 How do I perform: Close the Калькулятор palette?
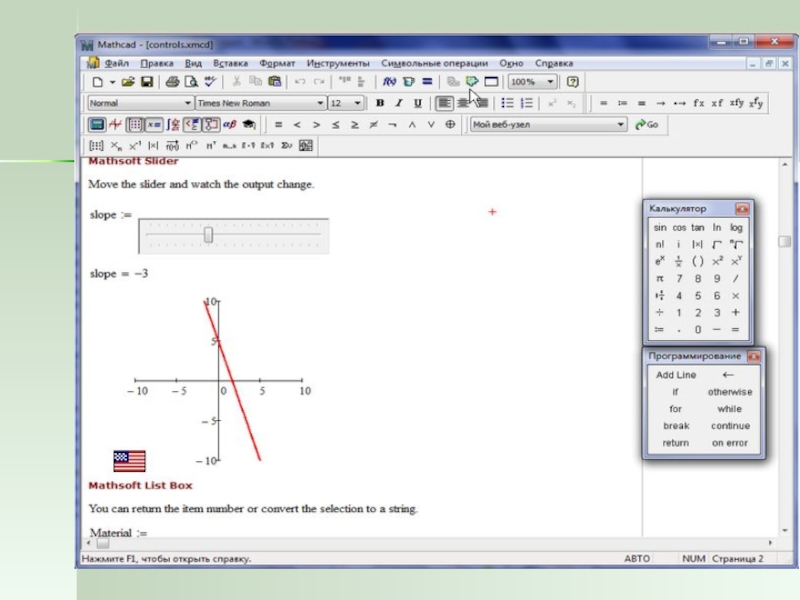pos(742,209)
